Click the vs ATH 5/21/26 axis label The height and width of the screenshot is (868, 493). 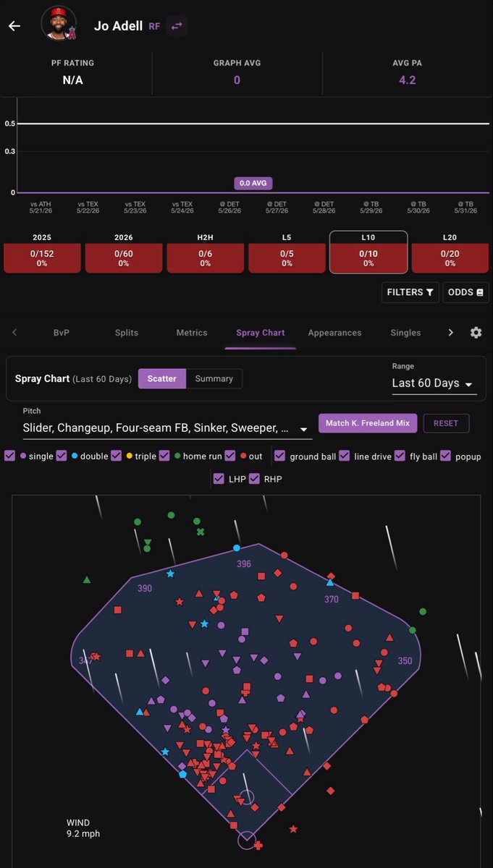pyautogui.click(x=42, y=208)
